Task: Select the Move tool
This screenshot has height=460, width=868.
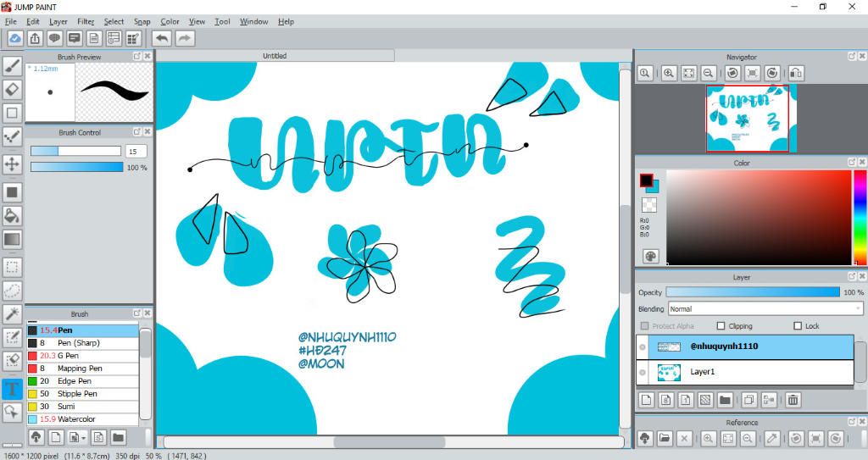Action: click(x=12, y=163)
